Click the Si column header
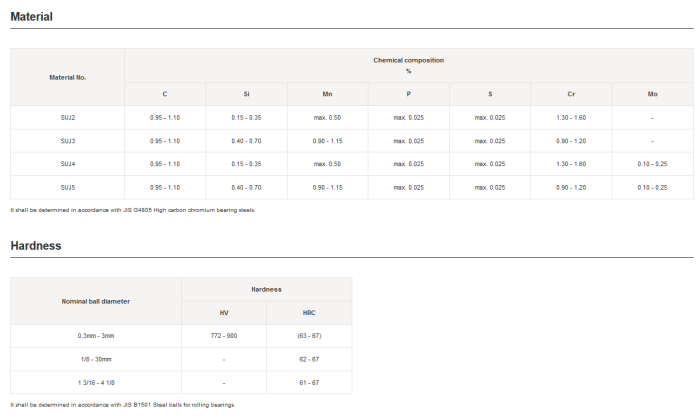The image size is (700, 417). (x=246, y=94)
